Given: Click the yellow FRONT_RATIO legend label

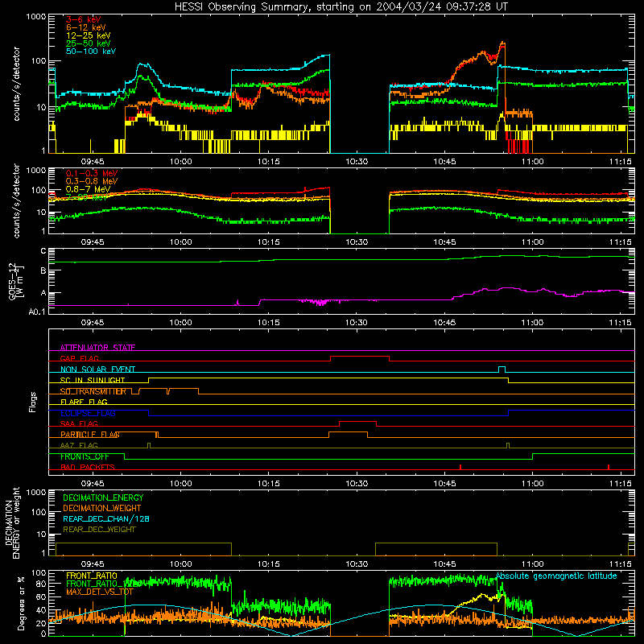Looking at the screenshot, I should 92,576.
